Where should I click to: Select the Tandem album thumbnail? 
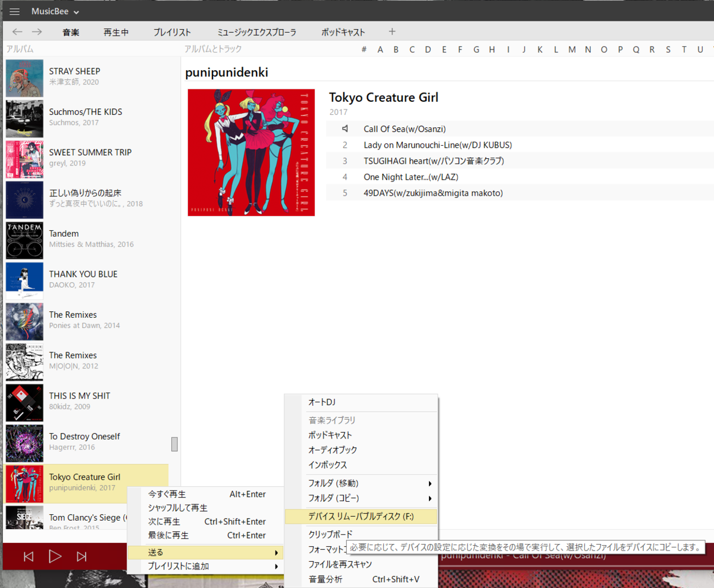point(24,240)
